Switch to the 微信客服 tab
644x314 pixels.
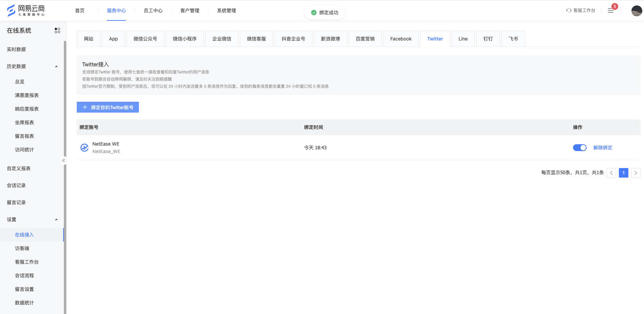(x=256, y=39)
